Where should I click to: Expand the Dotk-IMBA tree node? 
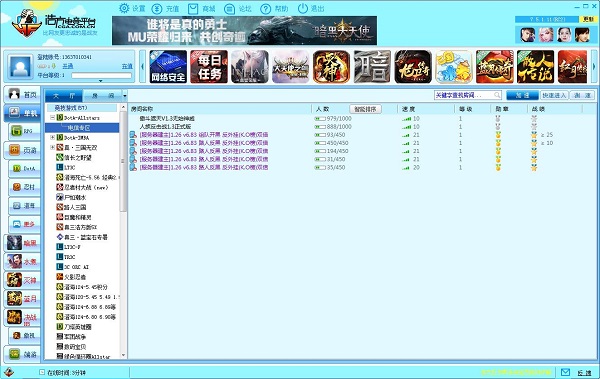point(52,137)
